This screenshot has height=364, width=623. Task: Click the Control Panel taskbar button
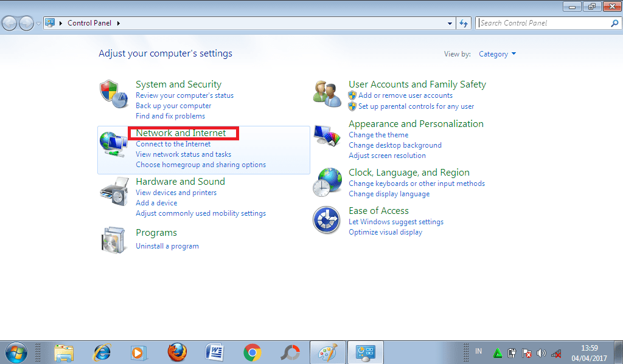(x=366, y=352)
